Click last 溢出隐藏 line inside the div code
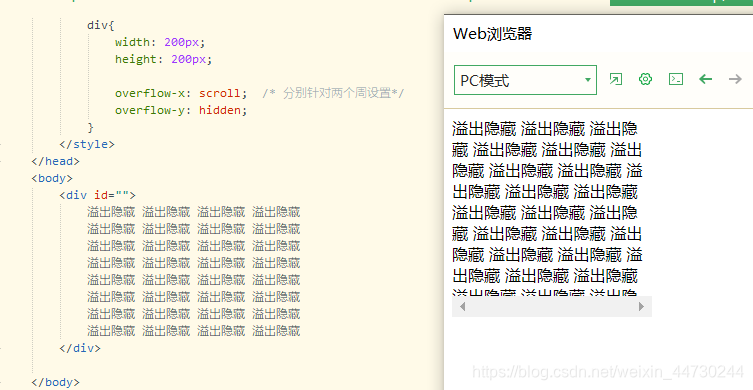The image size is (753, 390). point(194,331)
